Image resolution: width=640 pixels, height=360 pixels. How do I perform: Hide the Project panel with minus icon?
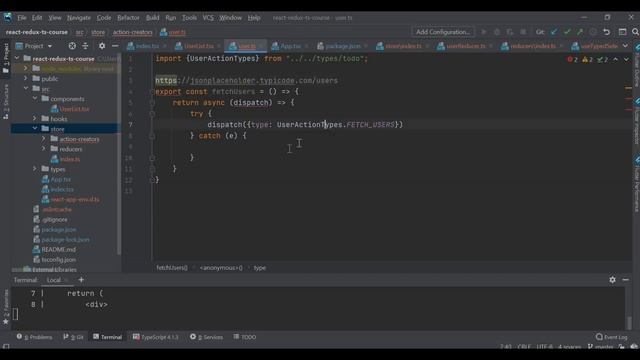coord(115,46)
